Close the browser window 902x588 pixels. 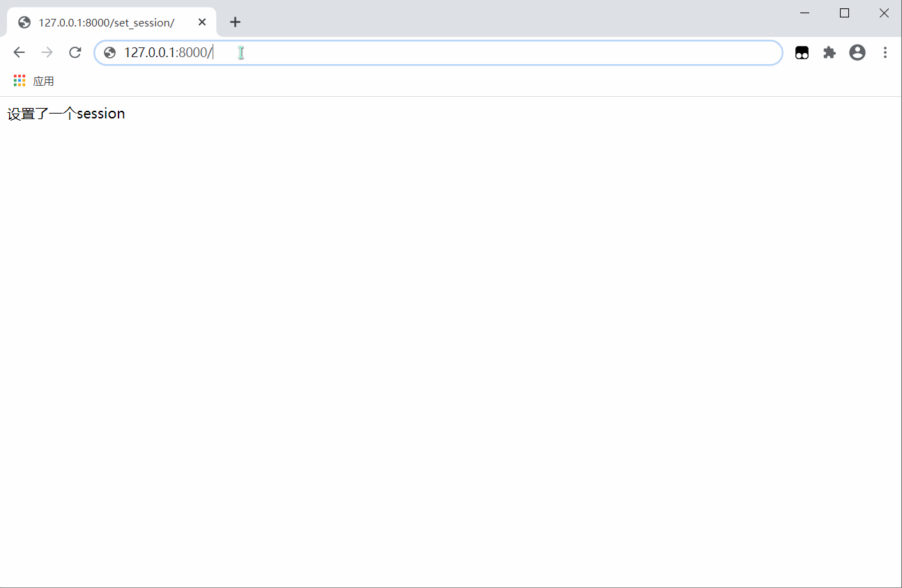click(884, 13)
